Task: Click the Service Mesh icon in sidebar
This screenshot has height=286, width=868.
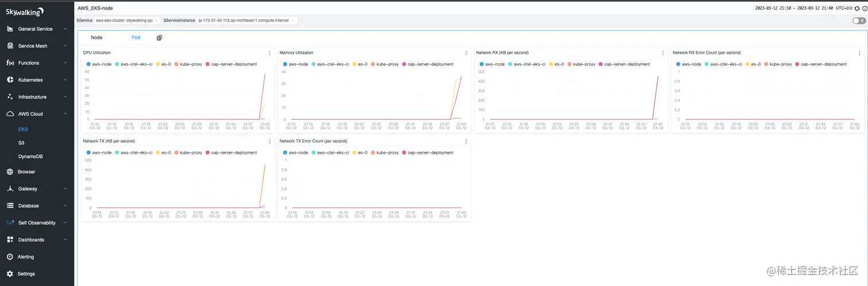Action: click(10, 46)
